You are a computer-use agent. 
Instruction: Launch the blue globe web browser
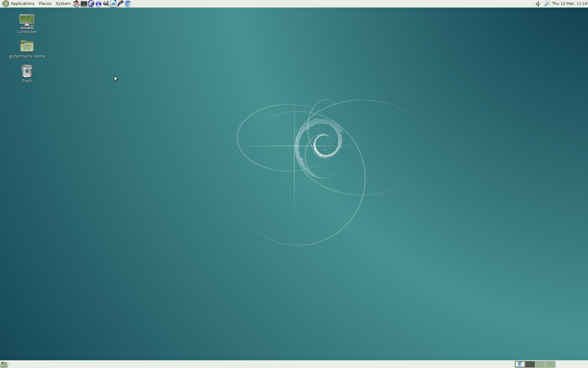pyautogui.click(x=98, y=4)
